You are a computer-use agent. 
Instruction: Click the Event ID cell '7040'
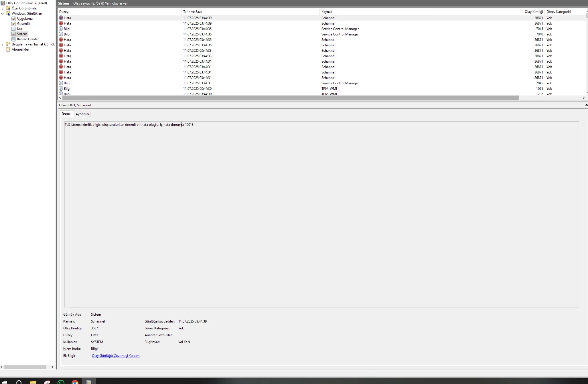[540, 34]
